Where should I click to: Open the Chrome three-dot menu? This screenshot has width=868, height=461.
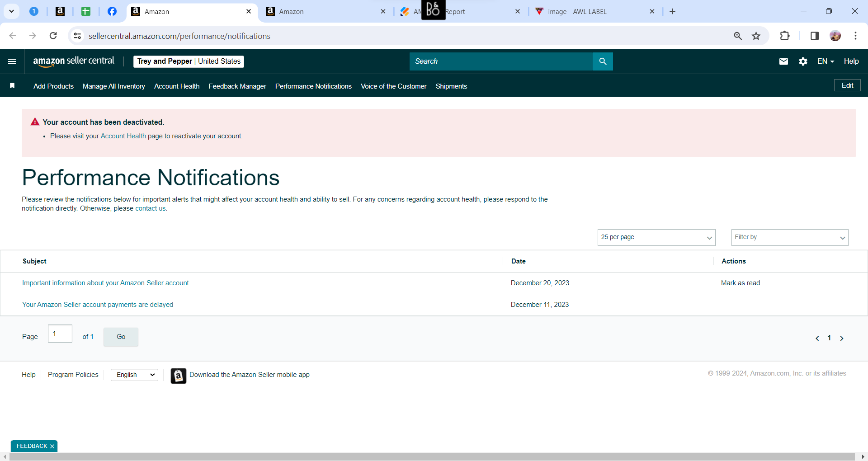pos(855,36)
